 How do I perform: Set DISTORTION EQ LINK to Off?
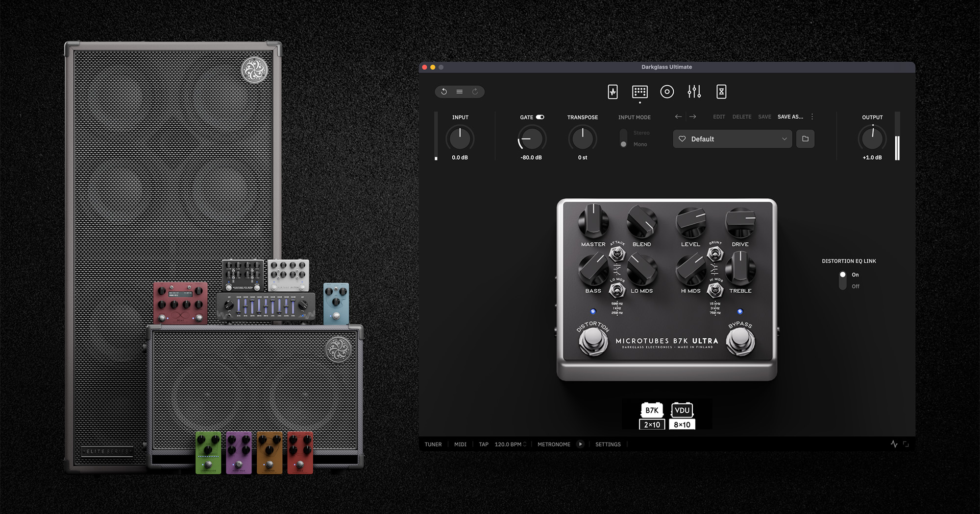(843, 286)
